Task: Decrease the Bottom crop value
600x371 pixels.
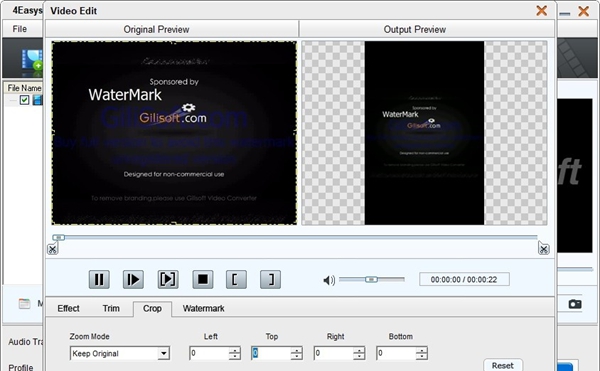Action: pyautogui.click(x=422, y=356)
